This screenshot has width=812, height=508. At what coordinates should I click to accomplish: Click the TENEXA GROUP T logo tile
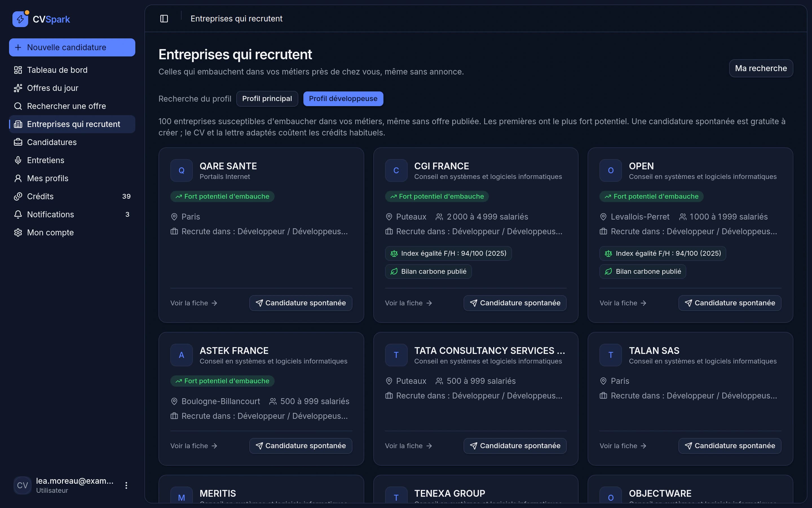[x=396, y=494]
